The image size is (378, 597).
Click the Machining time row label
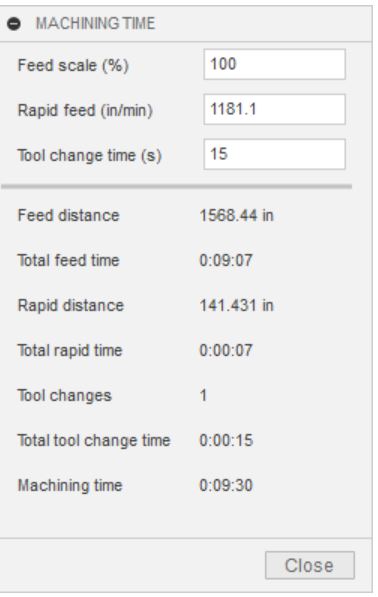click(70, 485)
